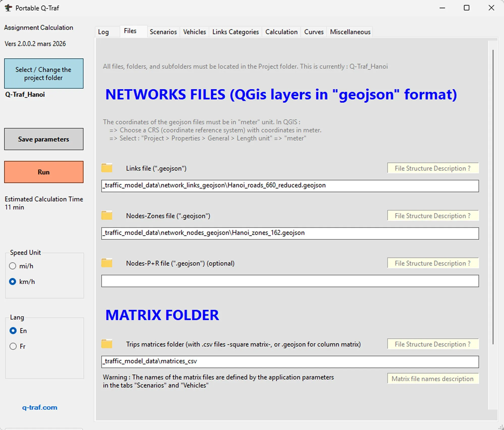
Task: View the Log tab
Action: click(104, 32)
